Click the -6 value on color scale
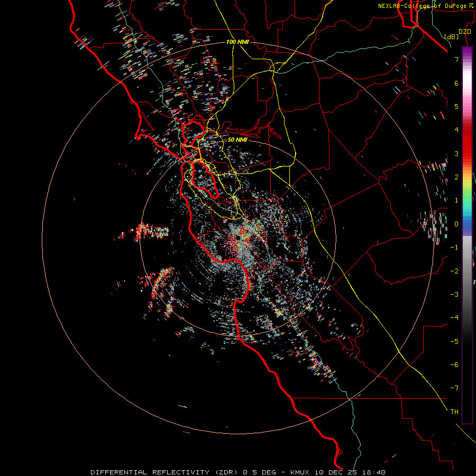The width and height of the screenshot is (476, 476). click(x=454, y=365)
